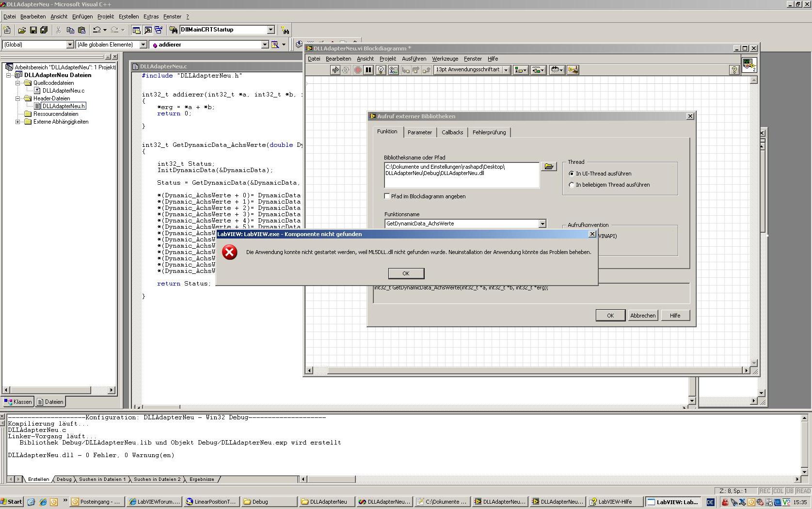The image size is (812, 509).
Task: Select 'In UI-Thread ausführen' radio button
Action: coord(572,174)
